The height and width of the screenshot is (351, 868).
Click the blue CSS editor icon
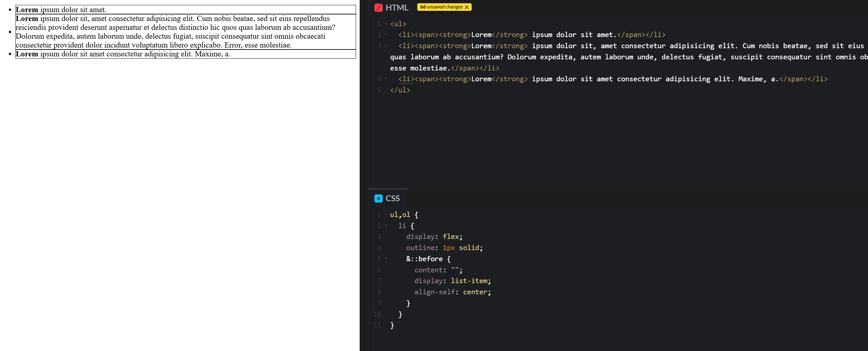[x=378, y=198]
